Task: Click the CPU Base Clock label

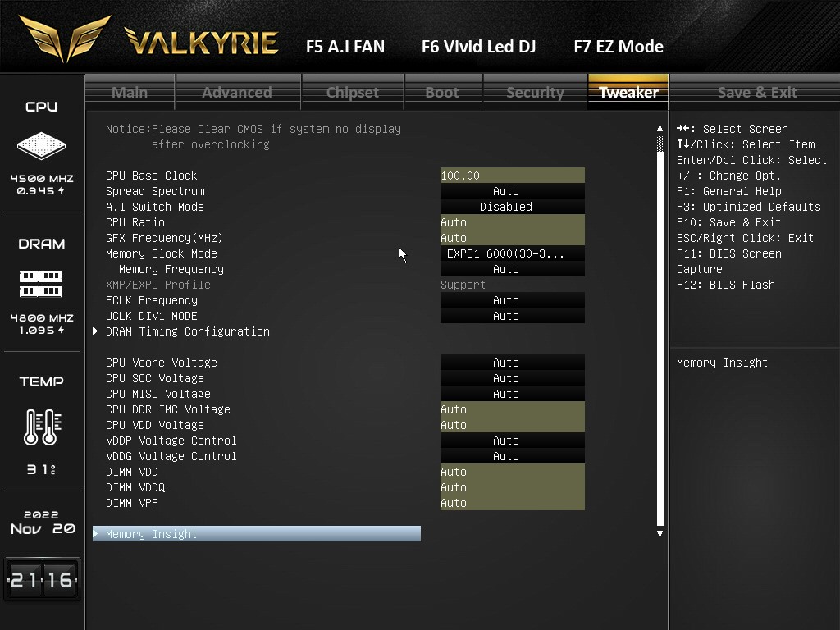Action: (152, 176)
